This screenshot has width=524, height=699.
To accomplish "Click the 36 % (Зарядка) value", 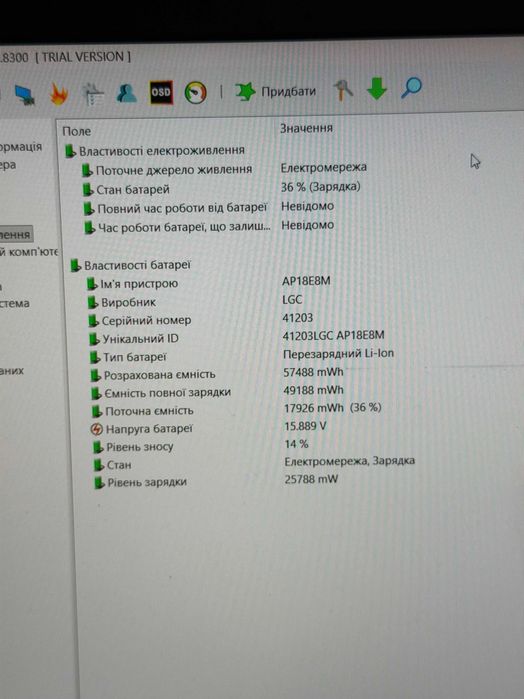I will point(321,187).
